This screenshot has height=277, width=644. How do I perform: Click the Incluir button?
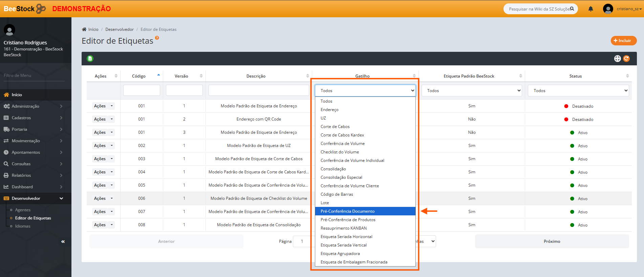pyautogui.click(x=623, y=41)
